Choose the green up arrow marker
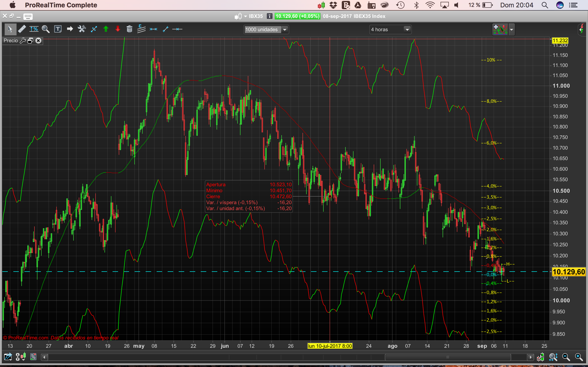The height and width of the screenshot is (367, 588). click(x=106, y=29)
